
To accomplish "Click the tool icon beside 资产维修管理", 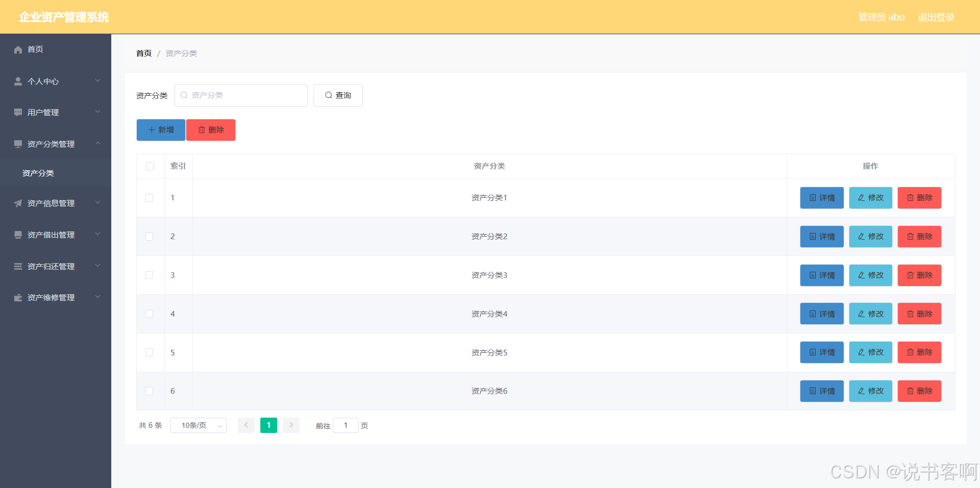I will click(x=17, y=297).
